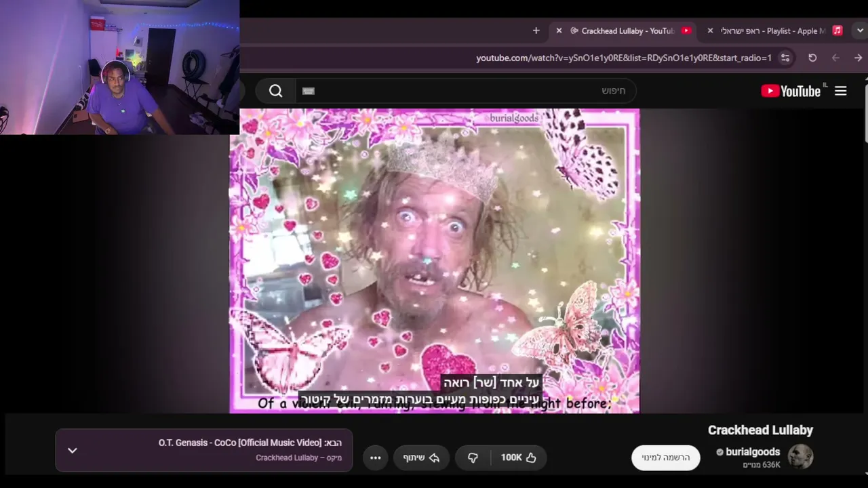Close the Crackhead Lullaby YouTube tab
This screenshot has width=868, height=488.
(559, 30)
